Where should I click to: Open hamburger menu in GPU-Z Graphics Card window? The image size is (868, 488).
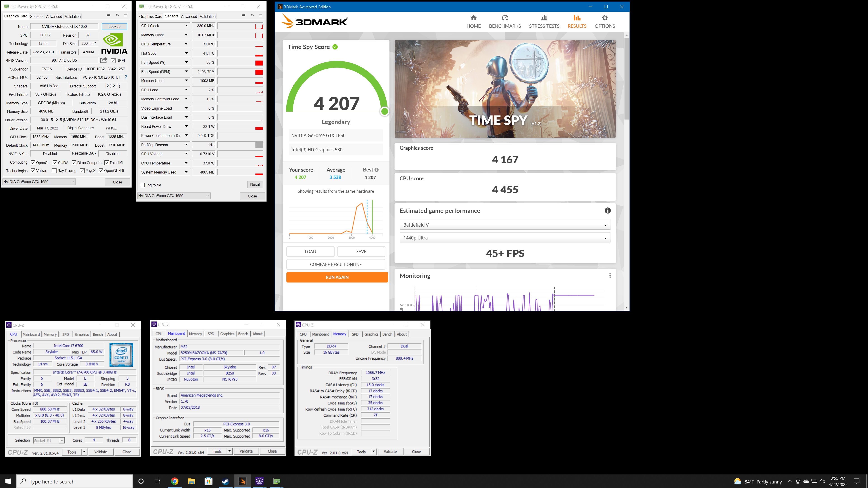pos(126,16)
